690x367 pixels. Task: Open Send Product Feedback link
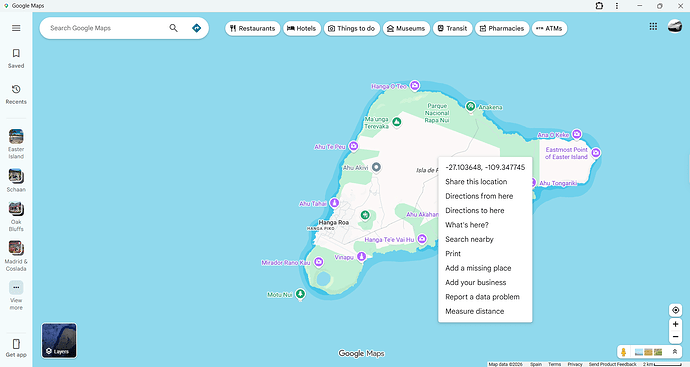(613, 364)
